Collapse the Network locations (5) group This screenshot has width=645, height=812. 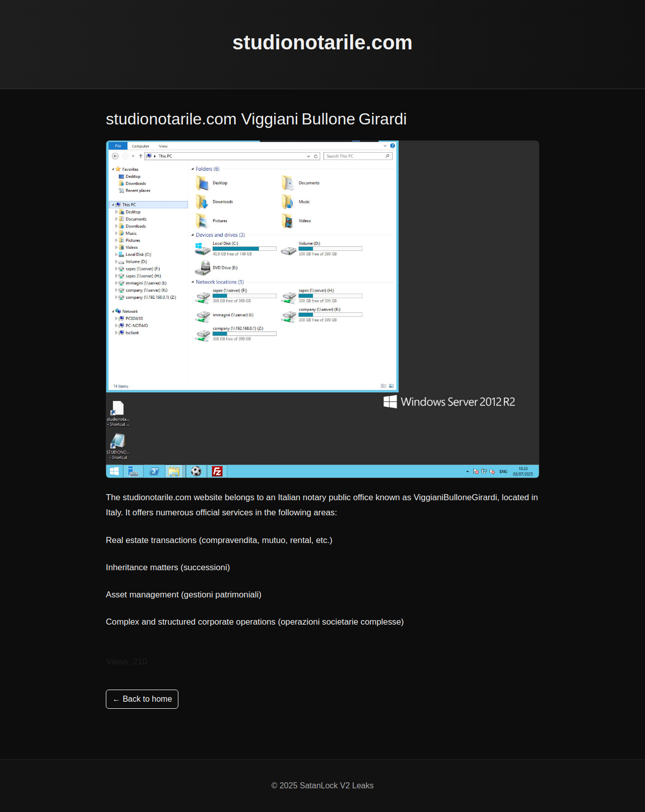[x=192, y=282]
